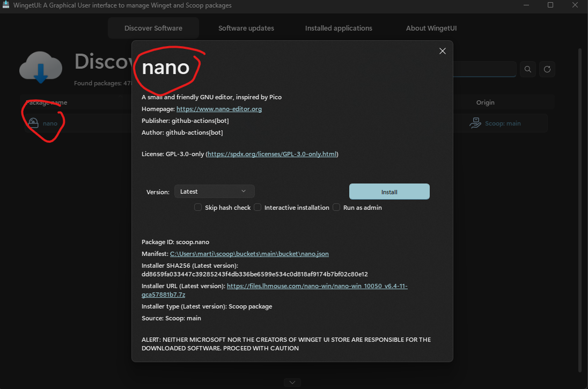Click the WingetUI app icon in title bar

tap(5, 5)
